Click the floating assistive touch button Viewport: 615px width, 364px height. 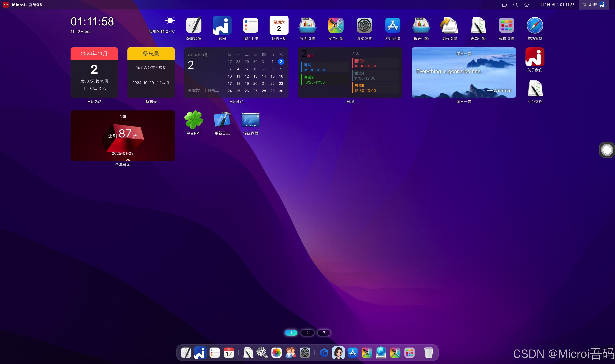[x=607, y=150]
